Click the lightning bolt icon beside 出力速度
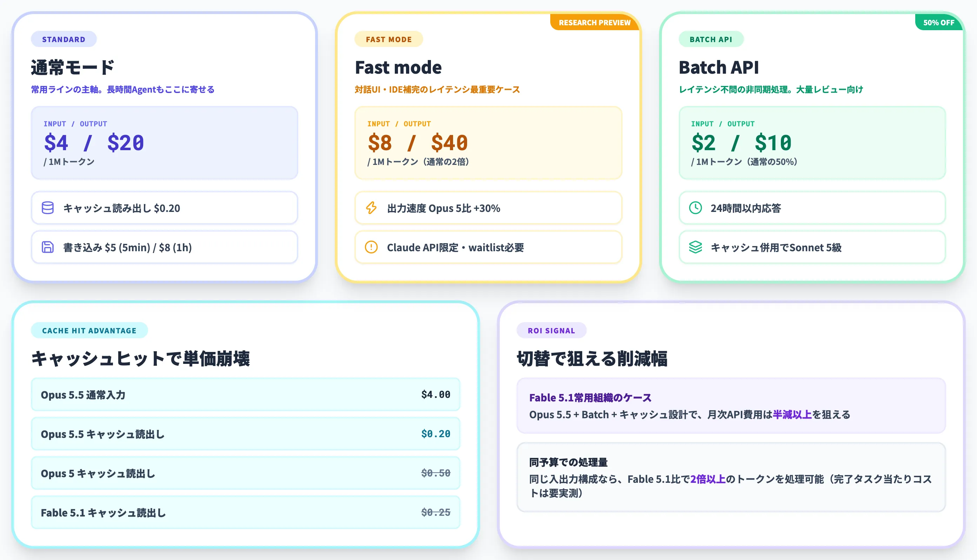This screenshot has height=560, width=977. 371,208
